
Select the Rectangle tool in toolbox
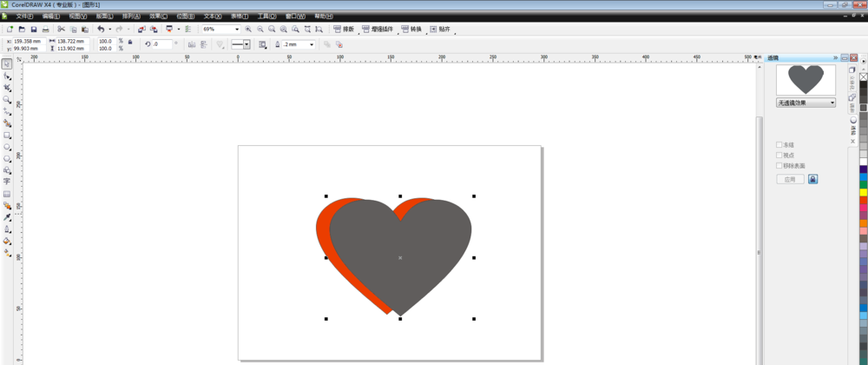point(7,136)
